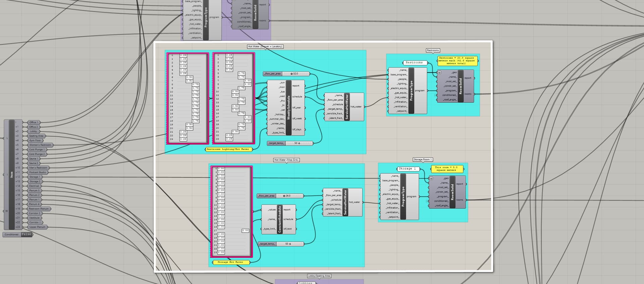This screenshot has height=284, width=644.
Task: Click the 26.0 flow_per_area slider handle
Action: point(284,196)
